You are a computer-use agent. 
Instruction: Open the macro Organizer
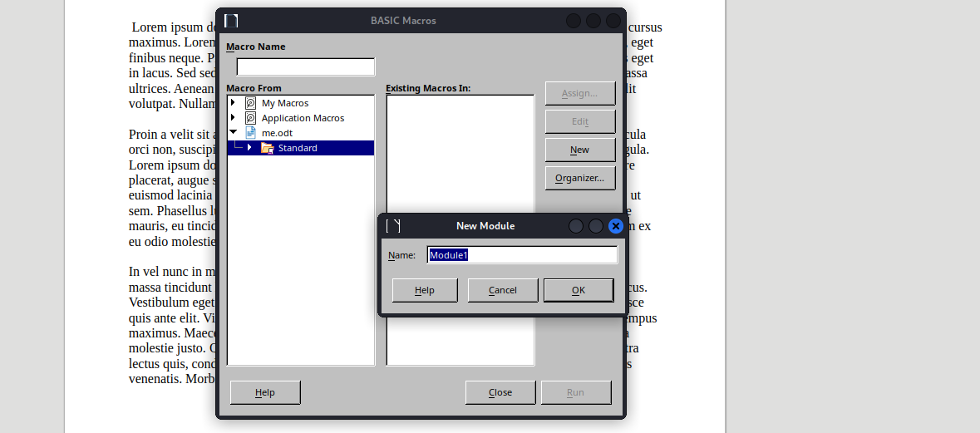(x=580, y=178)
